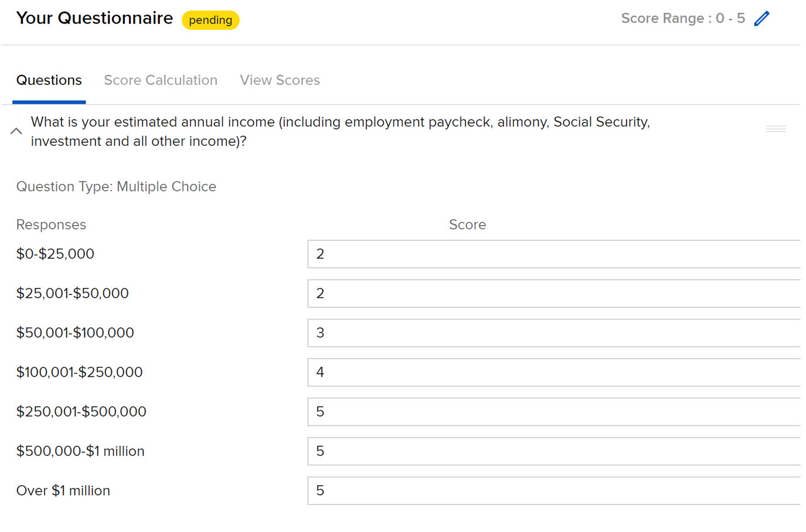Collapse the annual income question
This screenshot has width=806, height=532.
pos(16,131)
